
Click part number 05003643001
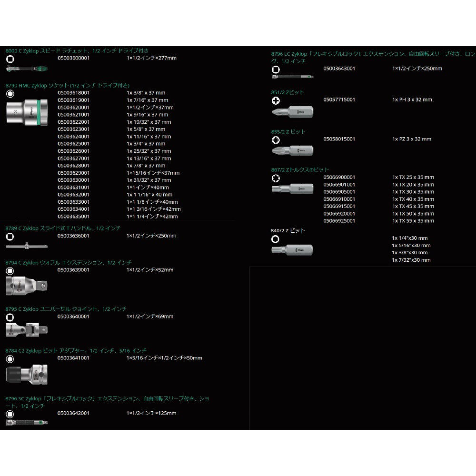(x=339, y=69)
